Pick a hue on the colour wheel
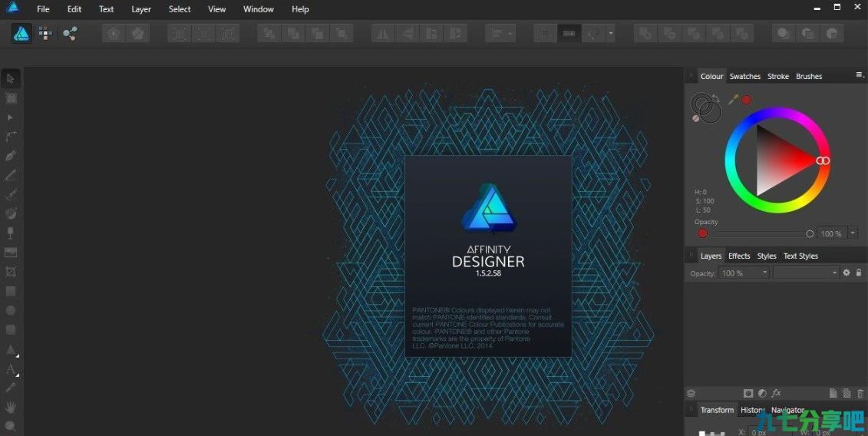 pyautogui.click(x=777, y=160)
